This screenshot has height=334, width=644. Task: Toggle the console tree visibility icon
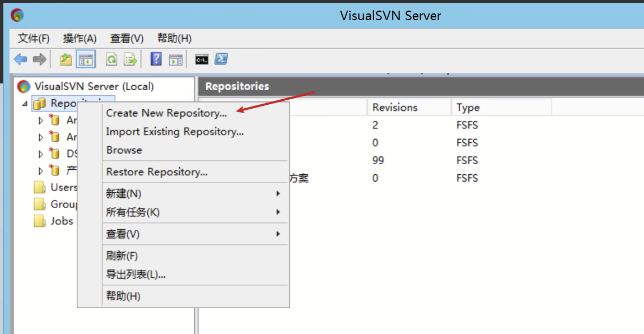click(x=85, y=58)
